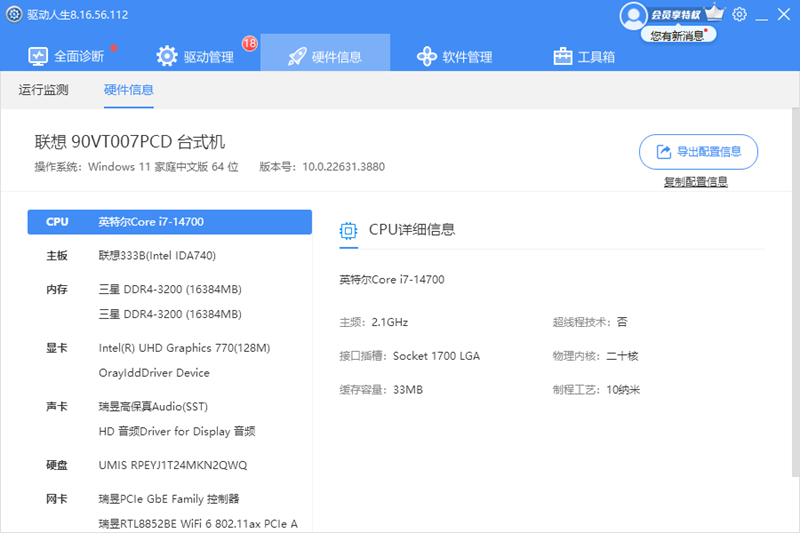Screen dimensions: 800x533
Task: Click the CPU chip icon in the details header
Action: click(x=349, y=230)
